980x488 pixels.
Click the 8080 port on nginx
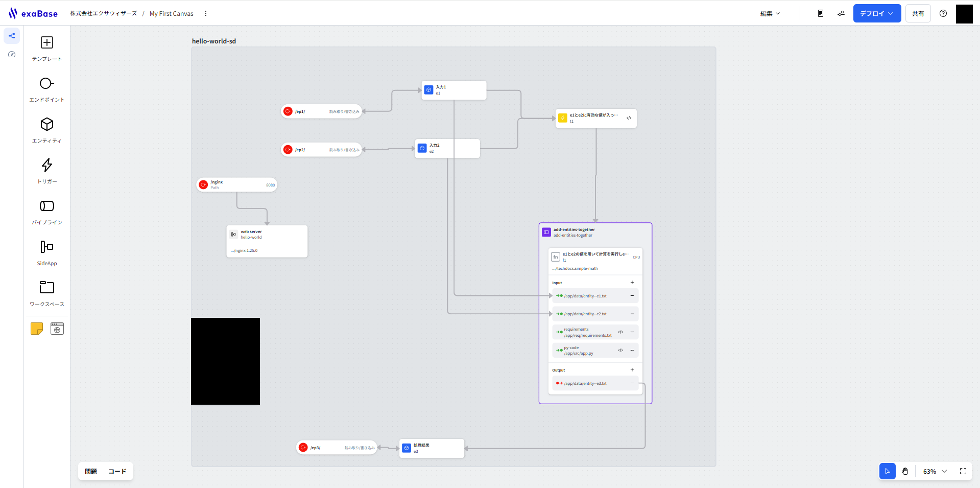click(271, 185)
